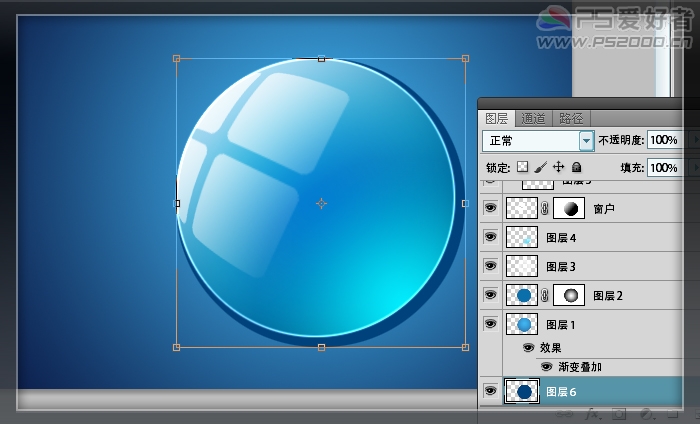Select the 窗户 layer mask thumbnail
The height and width of the screenshot is (424, 700).
point(569,208)
